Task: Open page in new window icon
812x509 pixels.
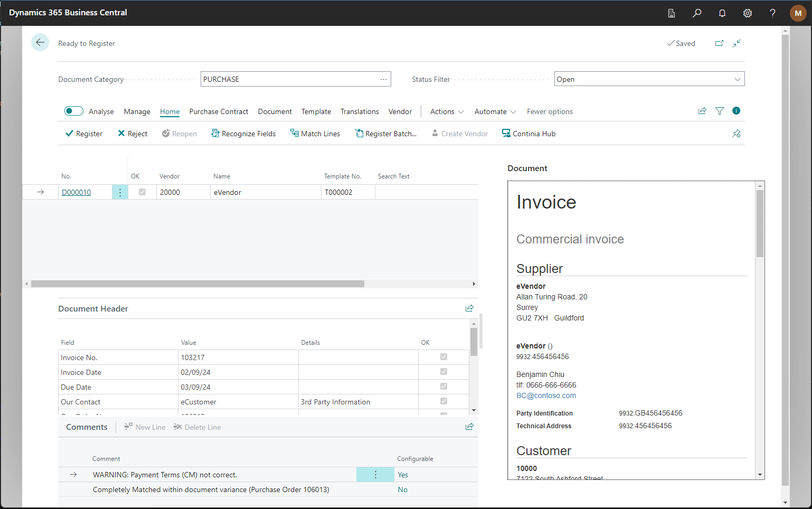Action: (719, 43)
